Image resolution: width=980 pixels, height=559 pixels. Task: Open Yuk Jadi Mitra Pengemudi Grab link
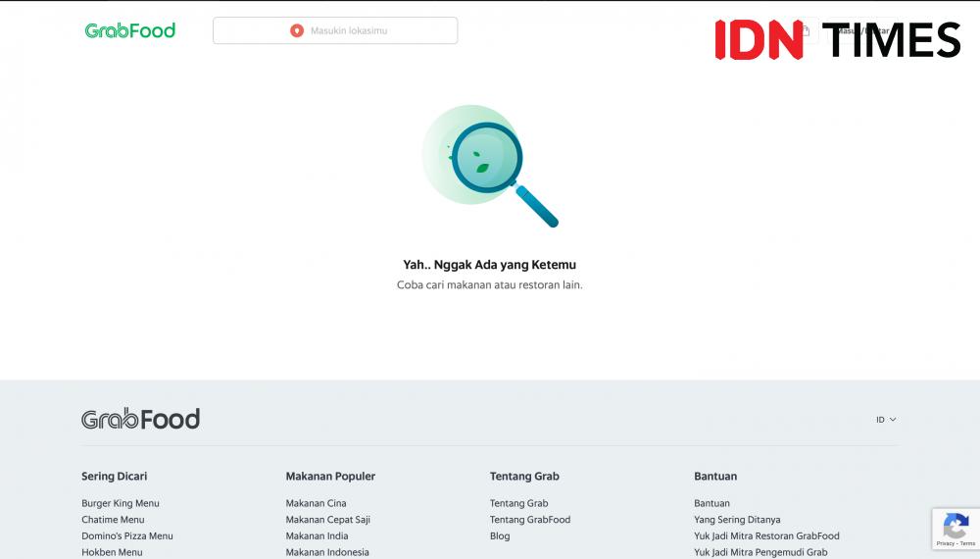760,552
